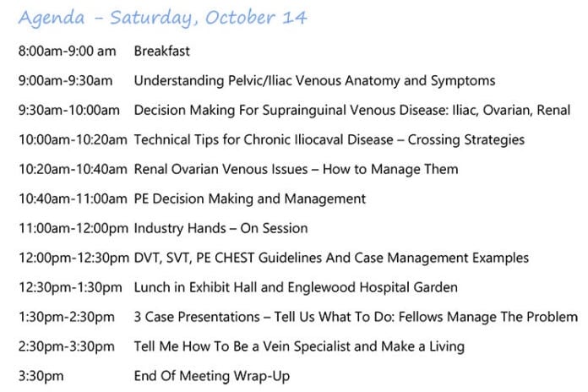Image resolution: width=588 pixels, height=392 pixels.
Task: Select Lunch in Exhibit Hall entry
Action: point(296,288)
